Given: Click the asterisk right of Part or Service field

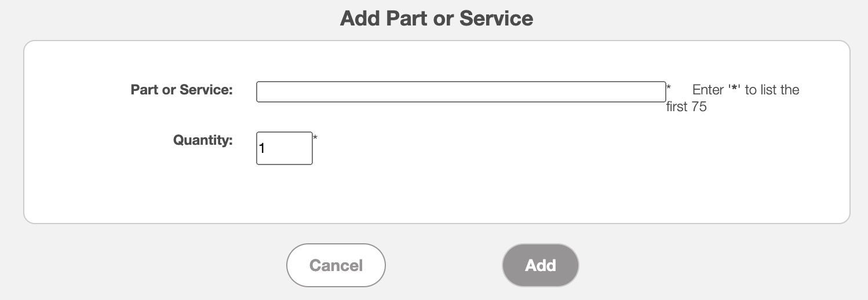Looking at the screenshot, I should click(669, 87).
